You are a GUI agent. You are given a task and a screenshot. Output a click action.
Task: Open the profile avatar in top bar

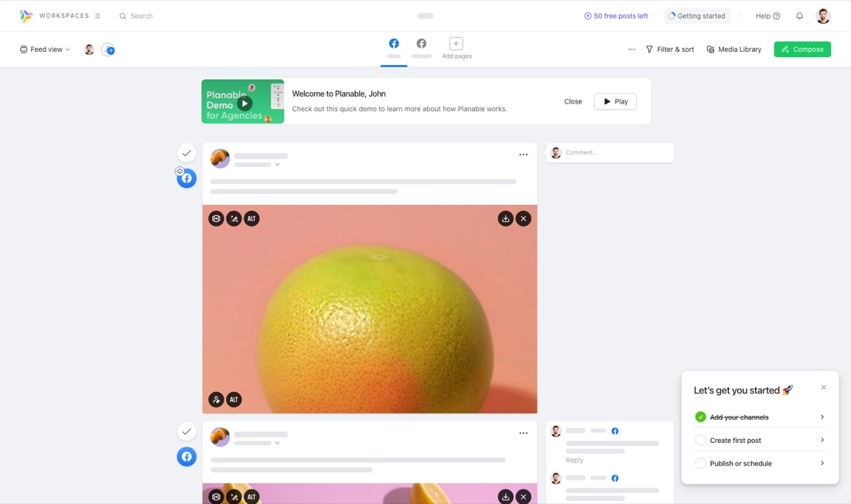pos(823,15)
